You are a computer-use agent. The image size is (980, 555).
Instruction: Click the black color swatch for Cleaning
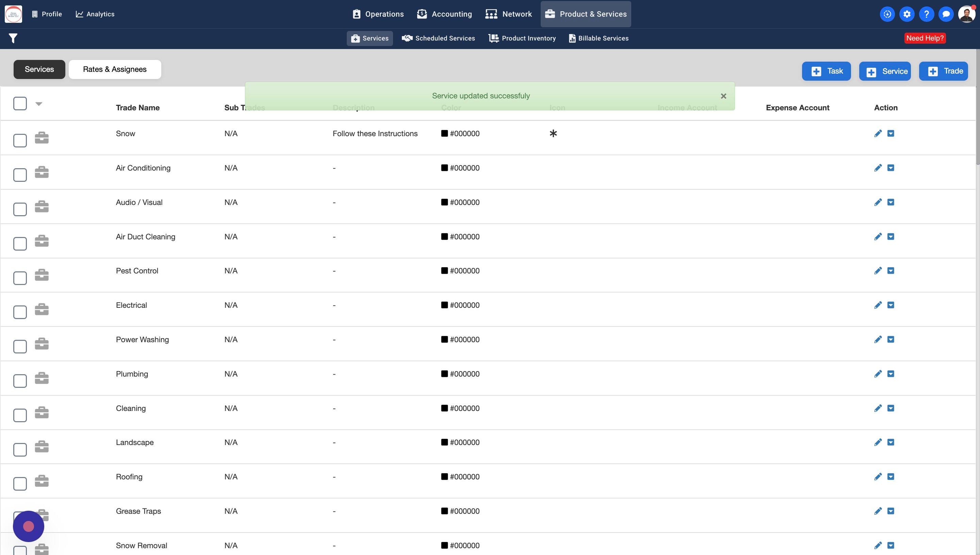tap(444, 408)
